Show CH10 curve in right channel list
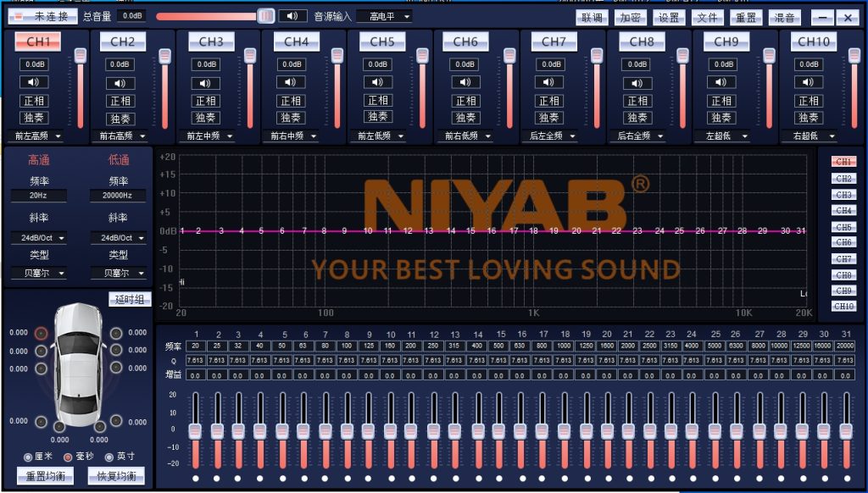The image size is (868, 493). coord(843,306)
